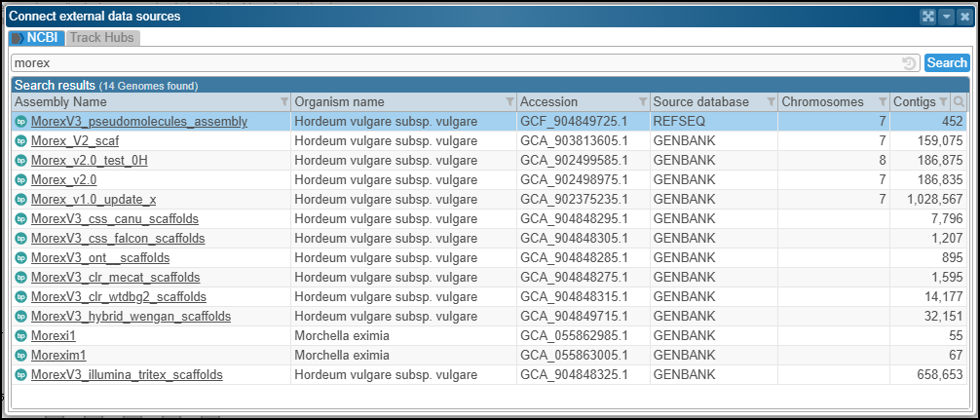Click the magnifier icon in the table header
Screen dimensions: 980x420
click(x=959, y=102)
